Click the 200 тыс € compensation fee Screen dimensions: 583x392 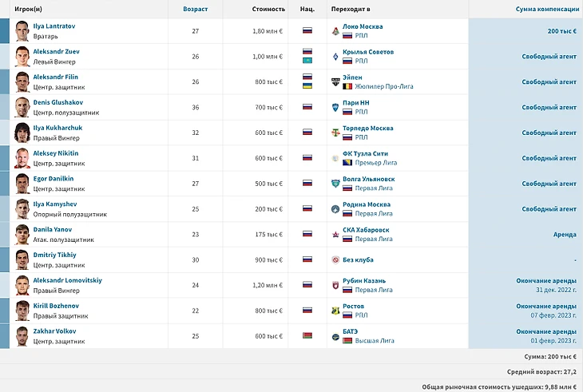coord(561,31)
